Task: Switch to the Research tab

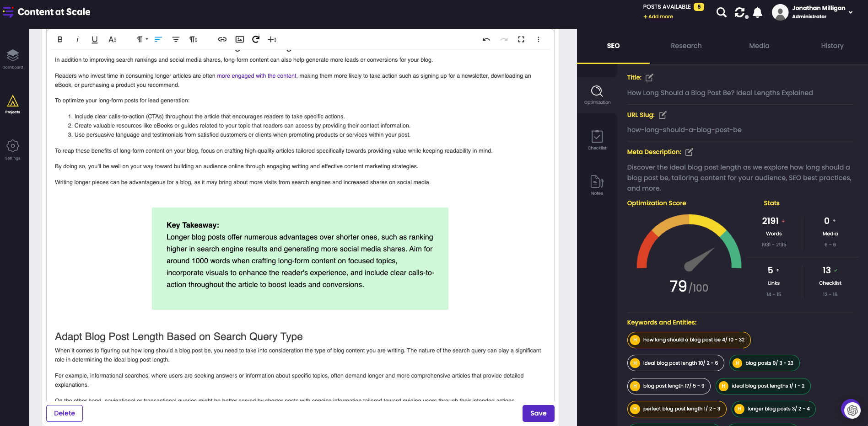Action: point(686,46)
